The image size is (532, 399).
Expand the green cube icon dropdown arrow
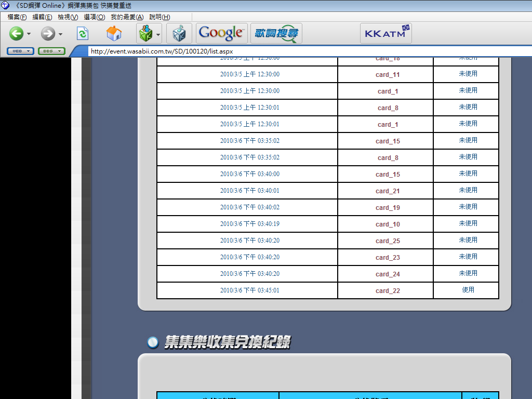click(158, 34)
